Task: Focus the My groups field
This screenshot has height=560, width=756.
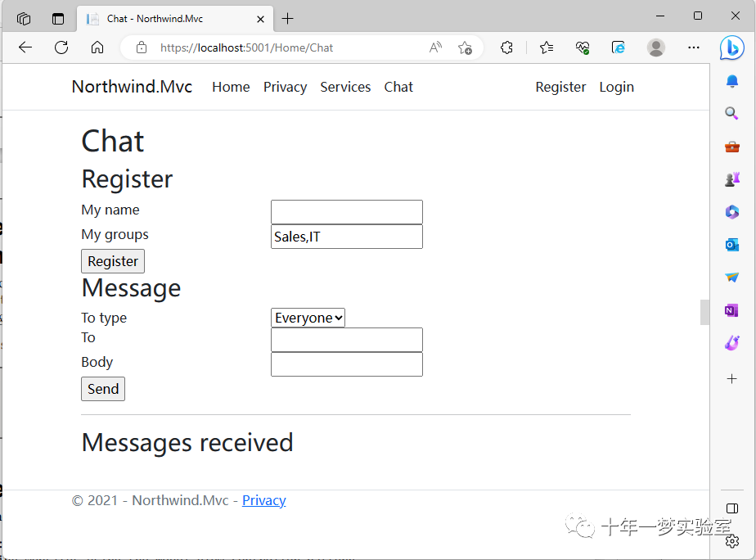Action: tap(347, 237)
